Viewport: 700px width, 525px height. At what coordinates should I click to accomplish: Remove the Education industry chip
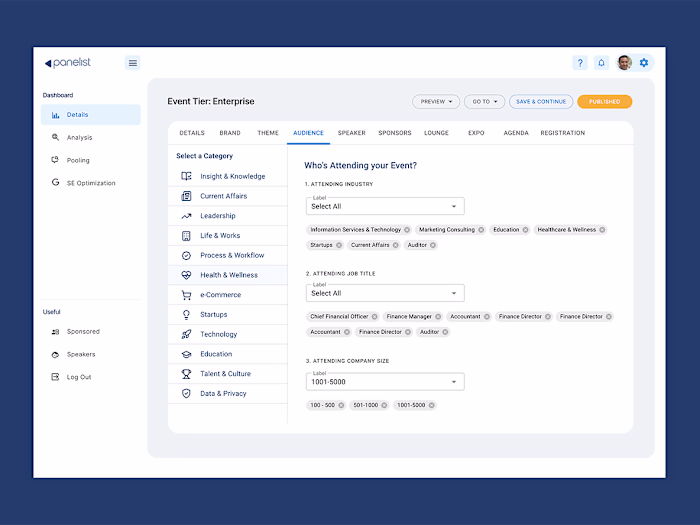click(x=525, y=230)
